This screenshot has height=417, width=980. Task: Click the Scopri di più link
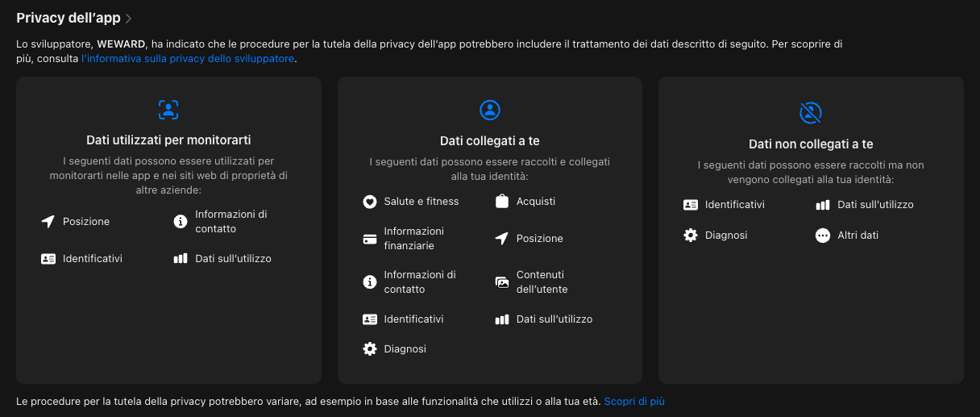pos(634,401)
